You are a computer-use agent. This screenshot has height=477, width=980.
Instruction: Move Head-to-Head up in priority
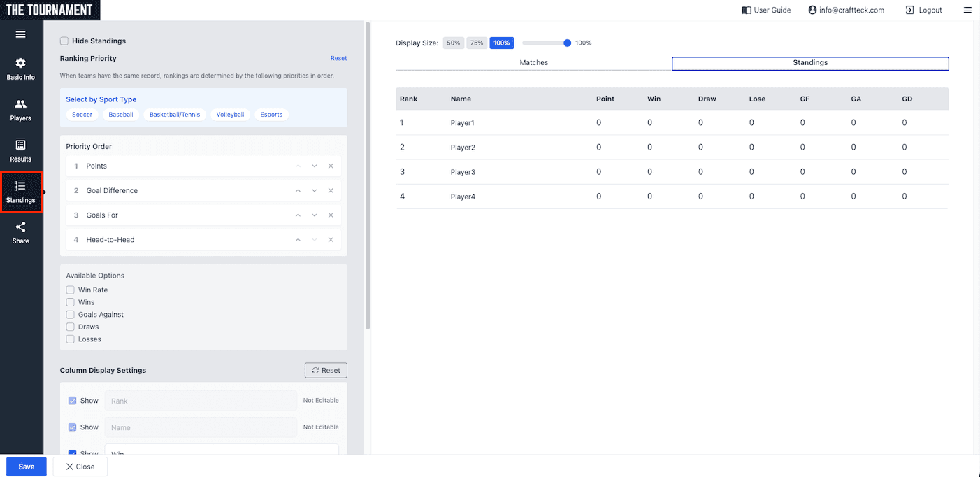click(x=298, y=240)
